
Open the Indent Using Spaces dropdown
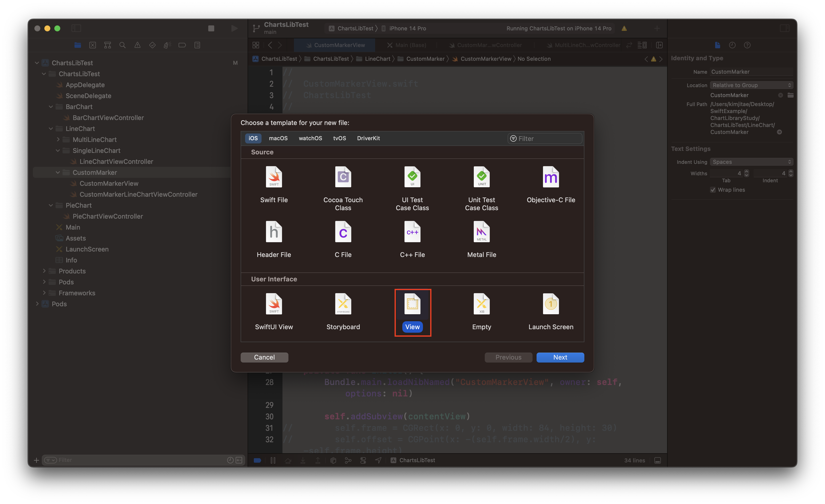[751, 162]
